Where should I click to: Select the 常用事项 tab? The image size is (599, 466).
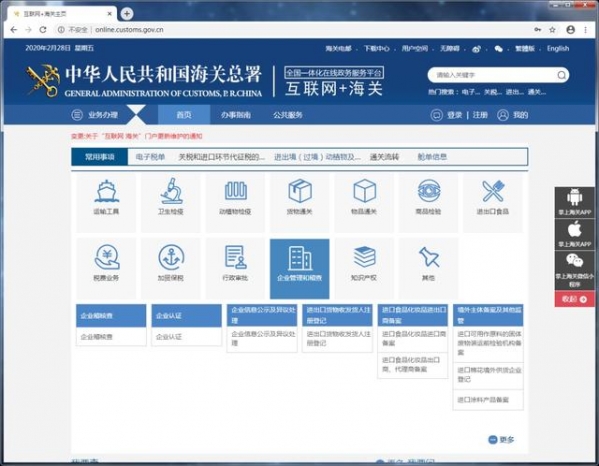tap(100, 157)
